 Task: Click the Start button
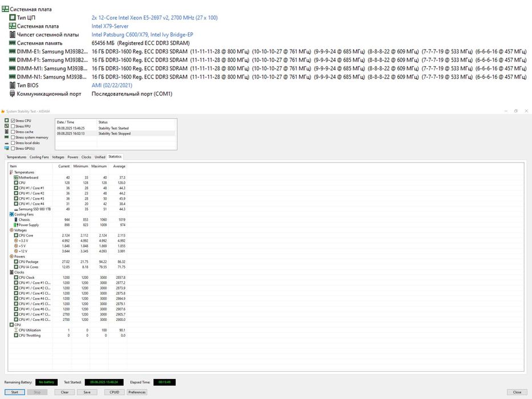tap(15, 392)
